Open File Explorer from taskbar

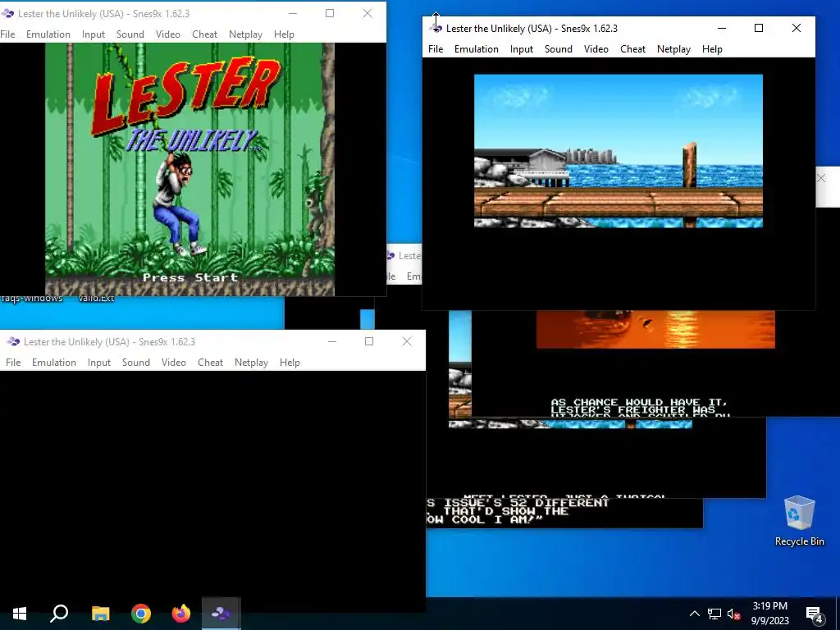(x=100, y=614)
